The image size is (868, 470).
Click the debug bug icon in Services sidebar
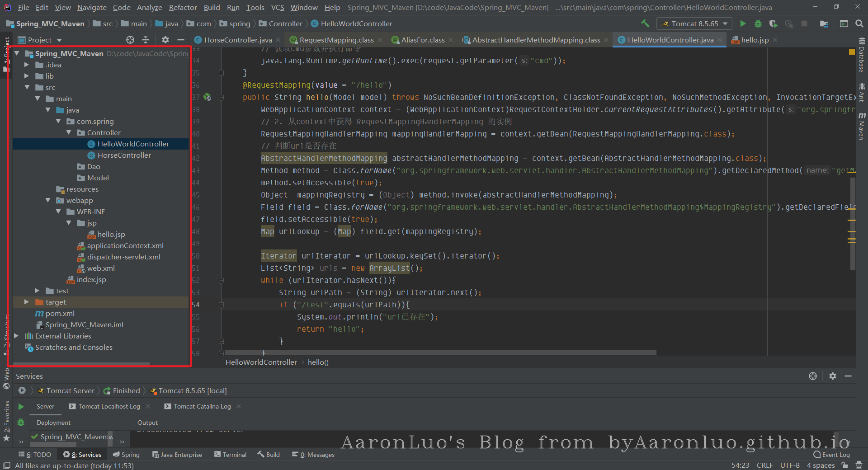click(21, 422)
